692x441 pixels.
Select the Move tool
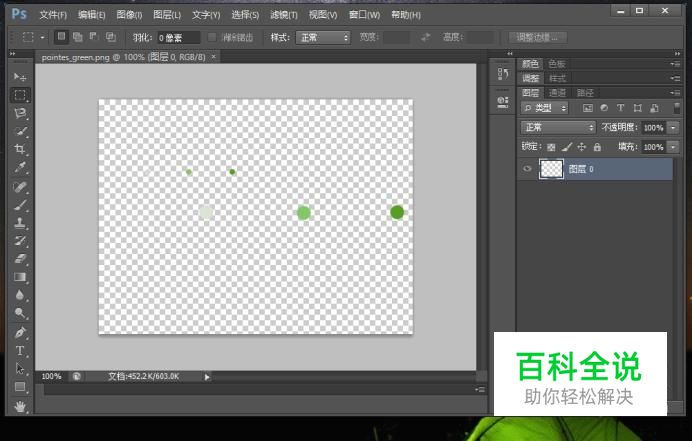20,77
